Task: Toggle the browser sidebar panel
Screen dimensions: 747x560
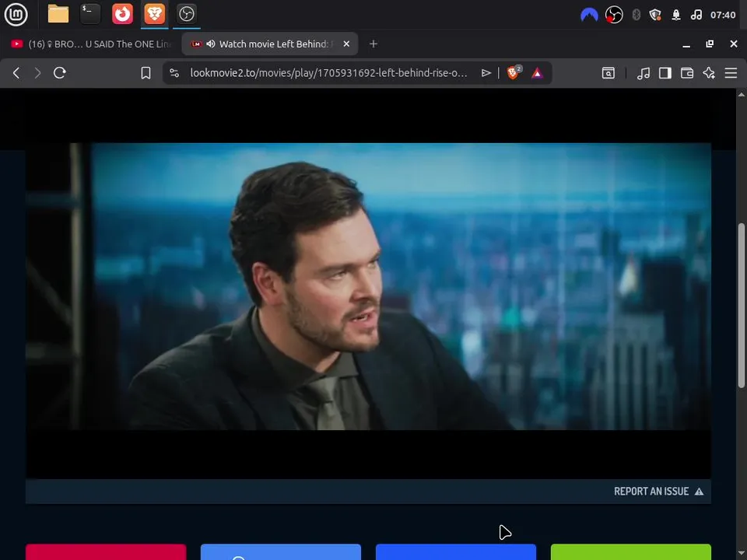Action: tap(665, 73)
